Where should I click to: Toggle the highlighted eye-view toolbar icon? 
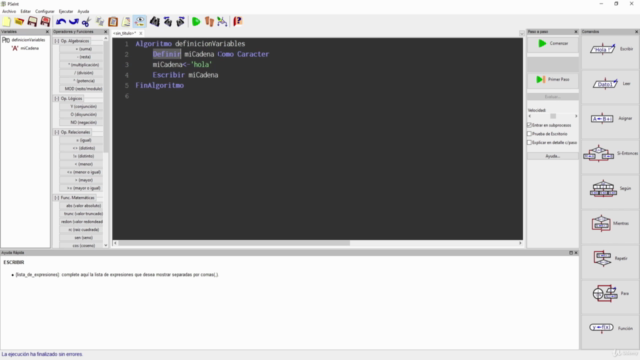click(140, 22)
